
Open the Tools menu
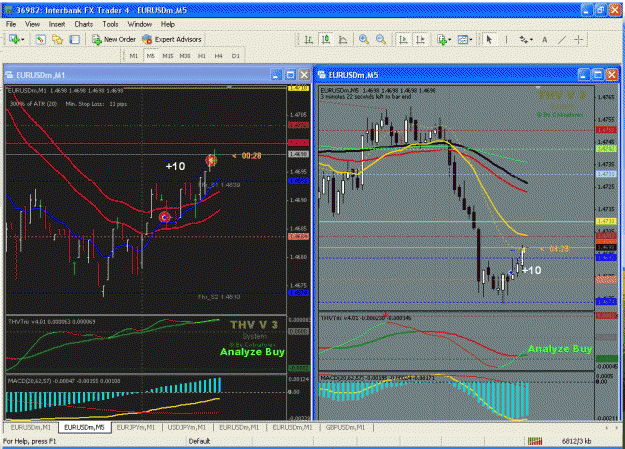point(110,24)
